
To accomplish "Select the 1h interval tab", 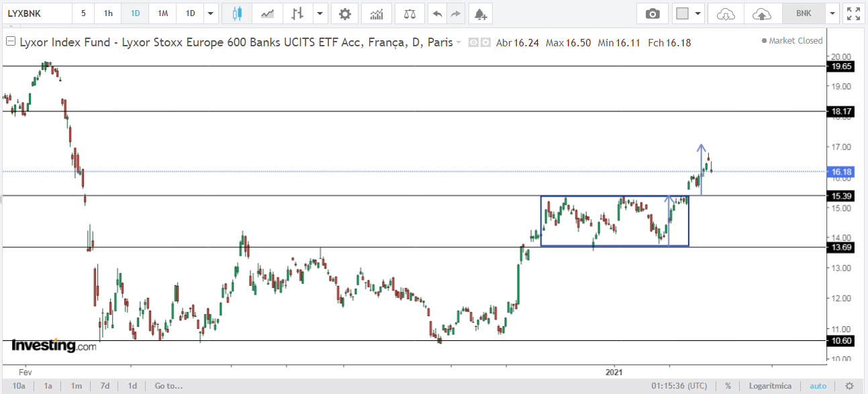I will (x=108, y=13).
